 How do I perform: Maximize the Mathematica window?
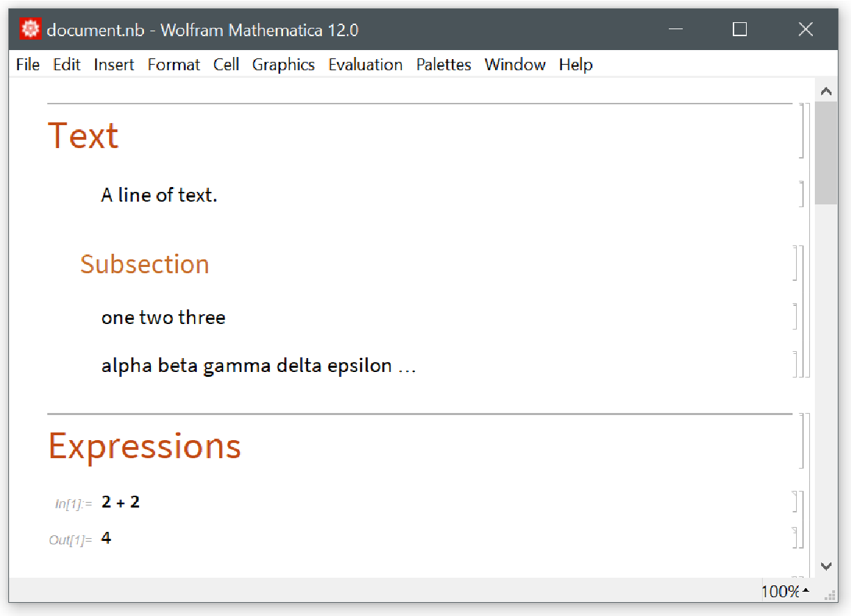(x=740, y=29)
